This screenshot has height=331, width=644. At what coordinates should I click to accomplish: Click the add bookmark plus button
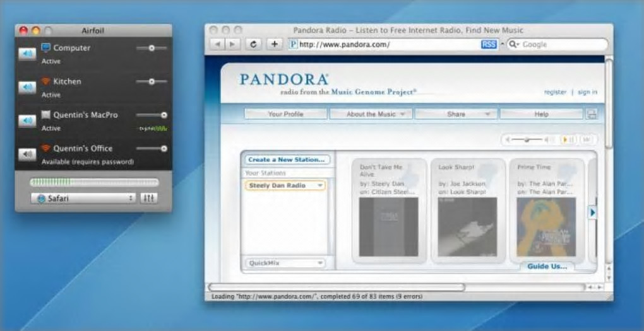(275, 44)
